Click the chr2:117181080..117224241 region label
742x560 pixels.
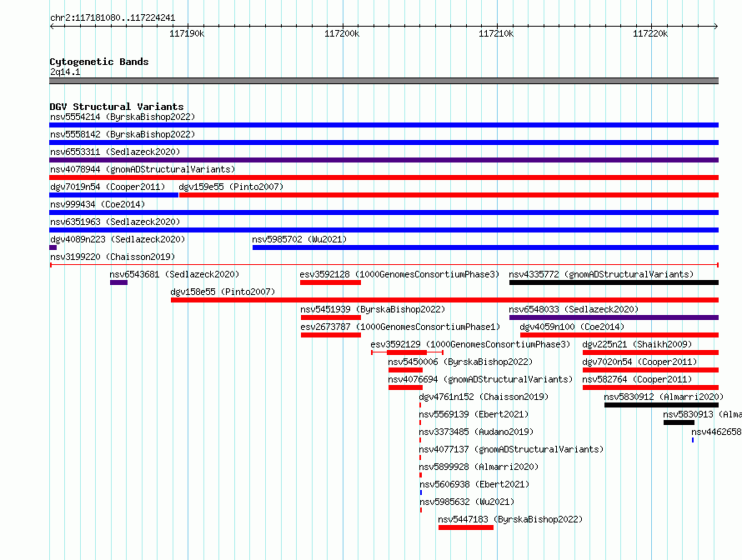pos(113,17)
